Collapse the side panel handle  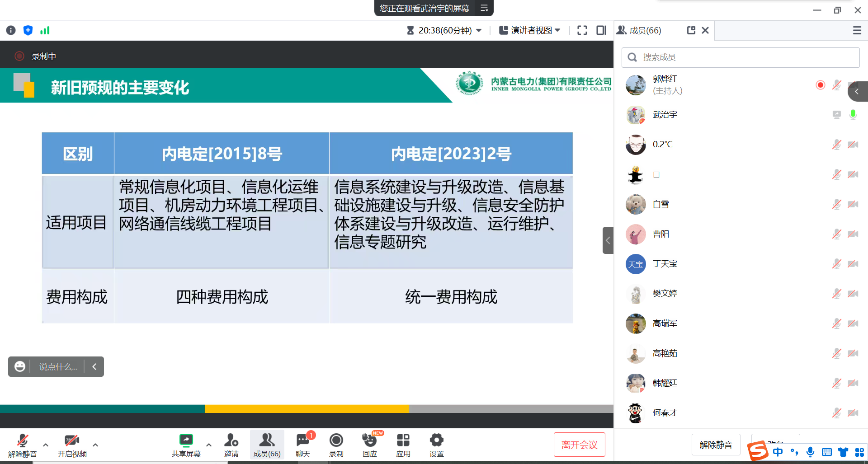tap(608, 240)
